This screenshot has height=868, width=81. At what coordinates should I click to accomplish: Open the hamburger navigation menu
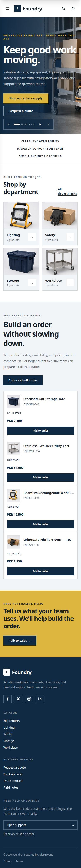tap(7, 8)
